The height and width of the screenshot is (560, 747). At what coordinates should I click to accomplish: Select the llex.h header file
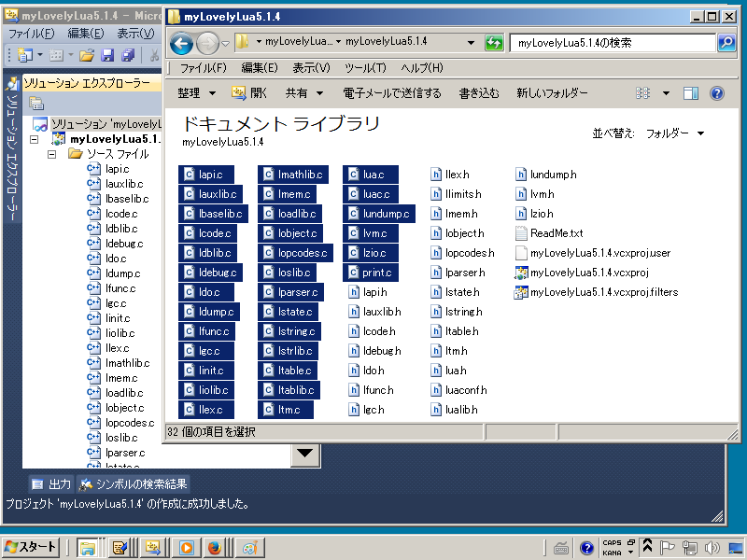pyautogui.click(x=450, y=175)
